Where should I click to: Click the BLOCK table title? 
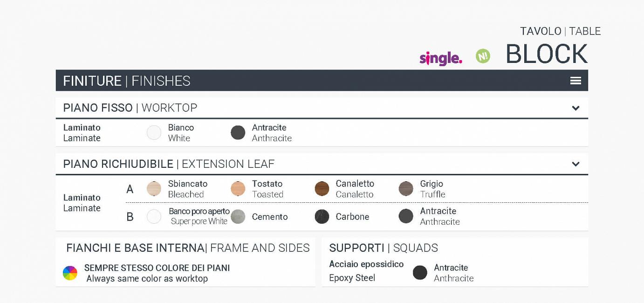tap(546, 55)
